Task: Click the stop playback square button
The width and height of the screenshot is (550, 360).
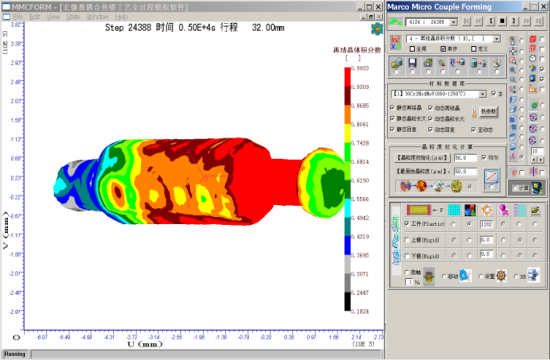Action: pyautogui.click(x=502, y=21)
